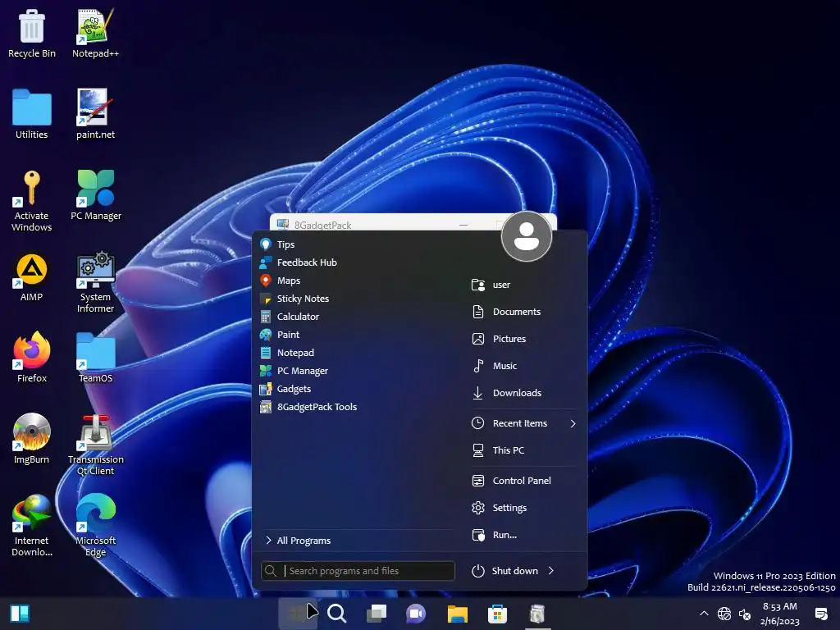
Task: Click the user account avatar picture
Action: point(527,236)
